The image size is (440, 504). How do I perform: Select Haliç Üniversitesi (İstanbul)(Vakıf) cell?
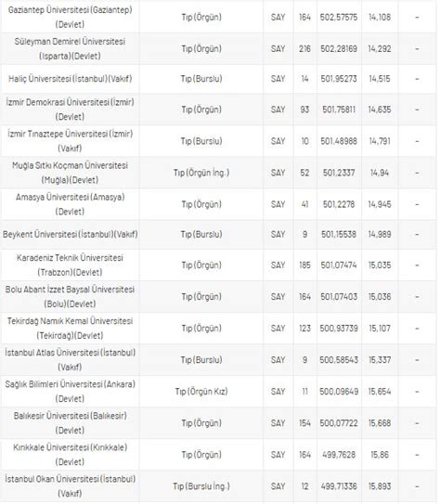pyautogui.click(x=70, y=79)
